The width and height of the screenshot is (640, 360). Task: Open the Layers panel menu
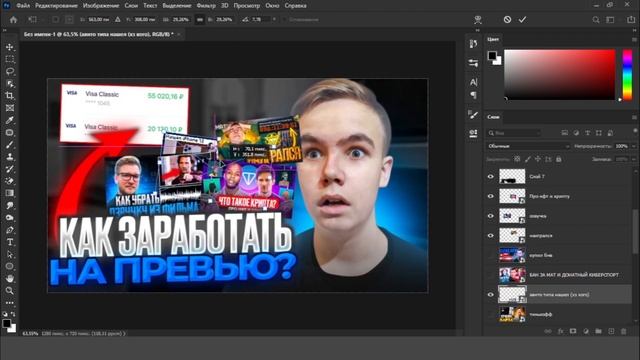coord(634,117)
